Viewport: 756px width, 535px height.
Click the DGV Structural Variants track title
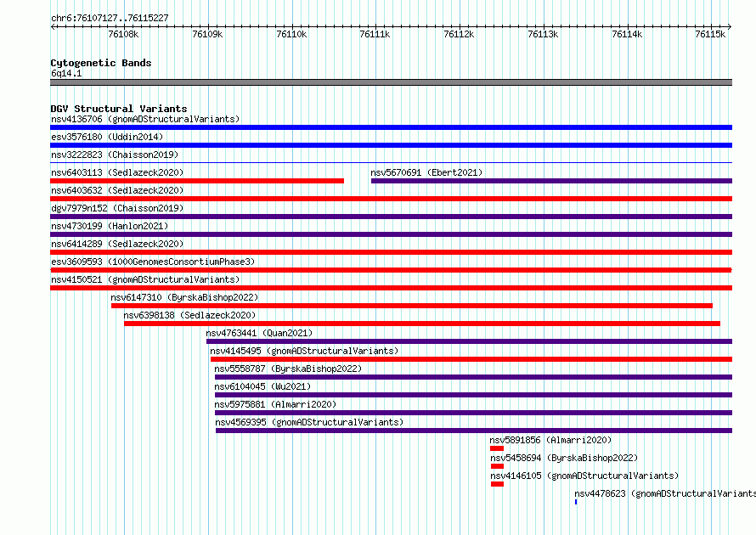119,109
